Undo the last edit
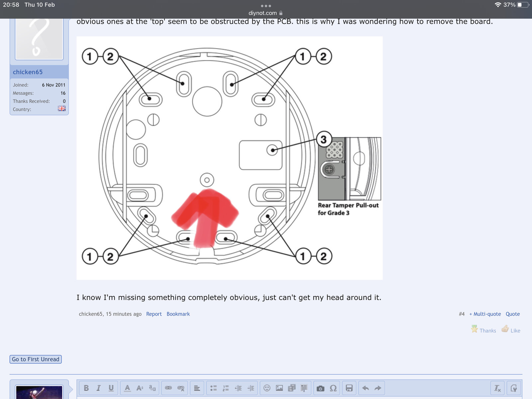This screenshot has height=399, width=532. click(365, 388)
